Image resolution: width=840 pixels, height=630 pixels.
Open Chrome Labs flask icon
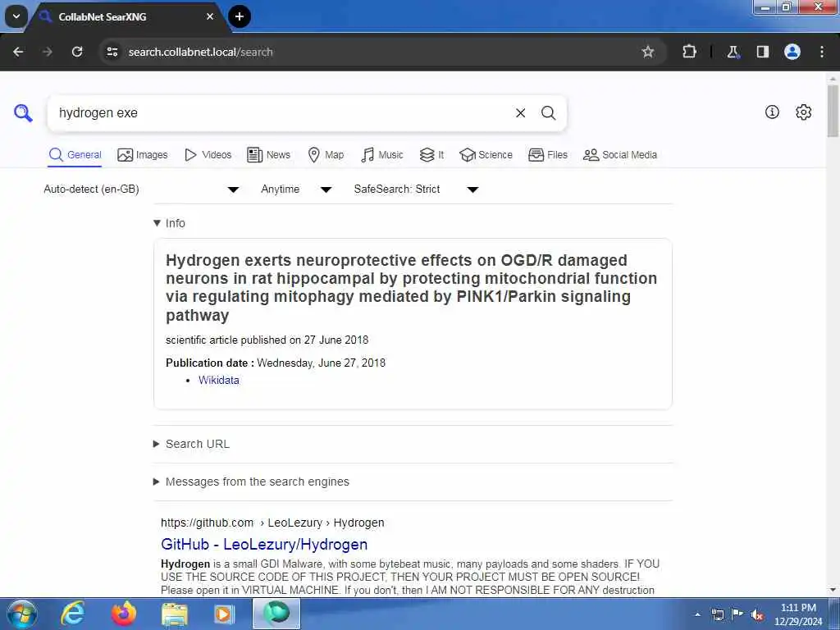tap(733, 52)
